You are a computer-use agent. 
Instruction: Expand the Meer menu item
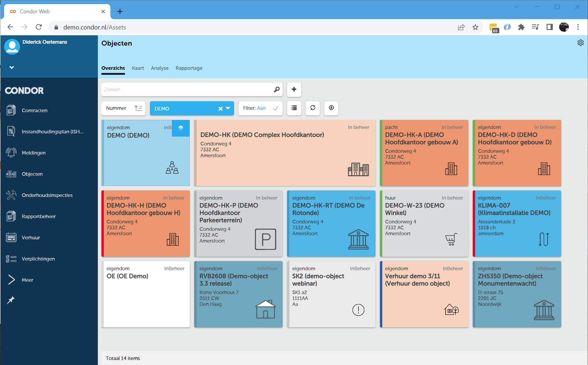[x=27, y=280]
